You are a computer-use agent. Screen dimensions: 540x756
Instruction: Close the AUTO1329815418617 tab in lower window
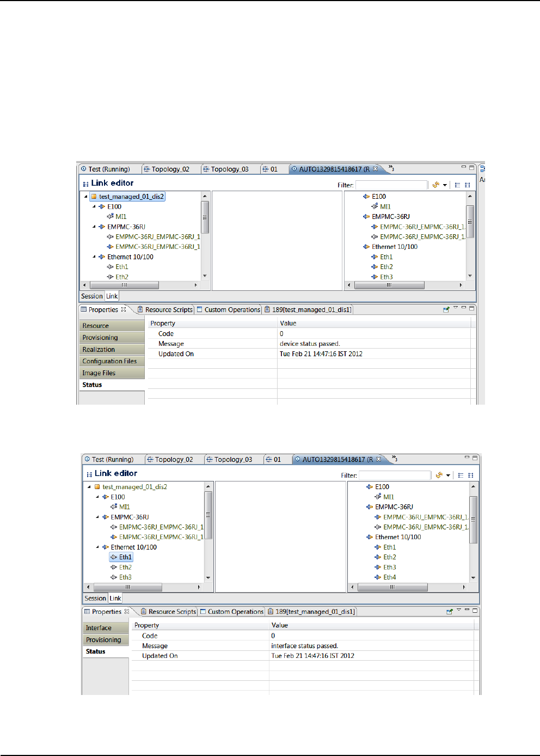point(379,459)
